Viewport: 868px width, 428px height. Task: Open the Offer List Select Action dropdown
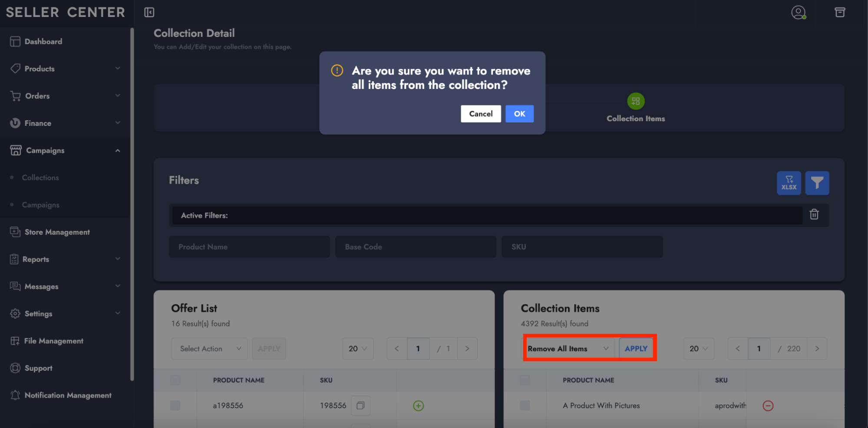[210, 349]
